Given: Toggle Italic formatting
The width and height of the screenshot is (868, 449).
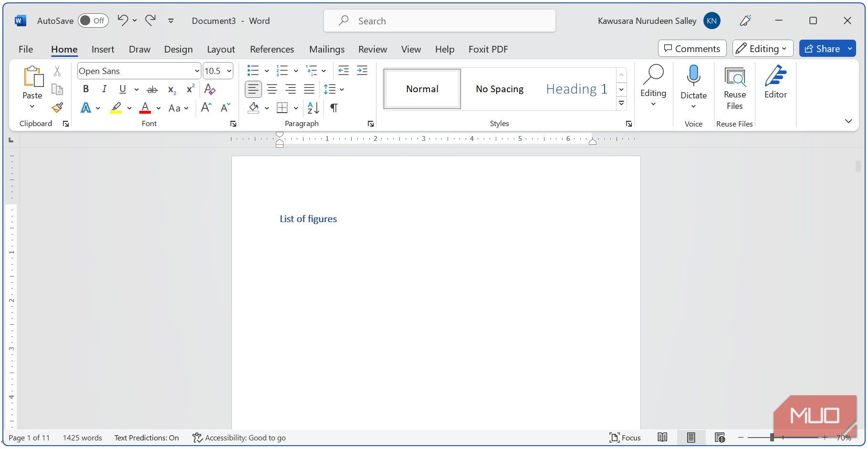Looking at the screenshot, I should [x=104, y=89].
